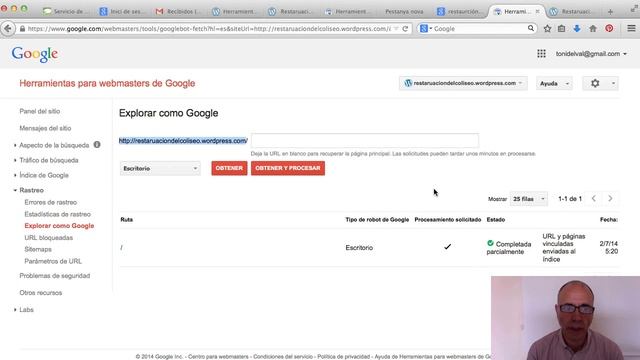
Task: Open the Ayuda dropdown
Action: point(554,83)
